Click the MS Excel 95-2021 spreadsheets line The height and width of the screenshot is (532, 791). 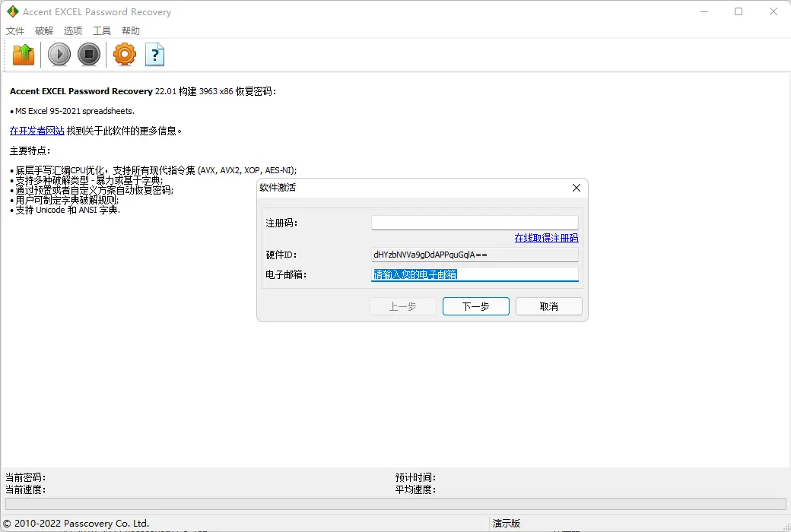[x=72, y=111]
